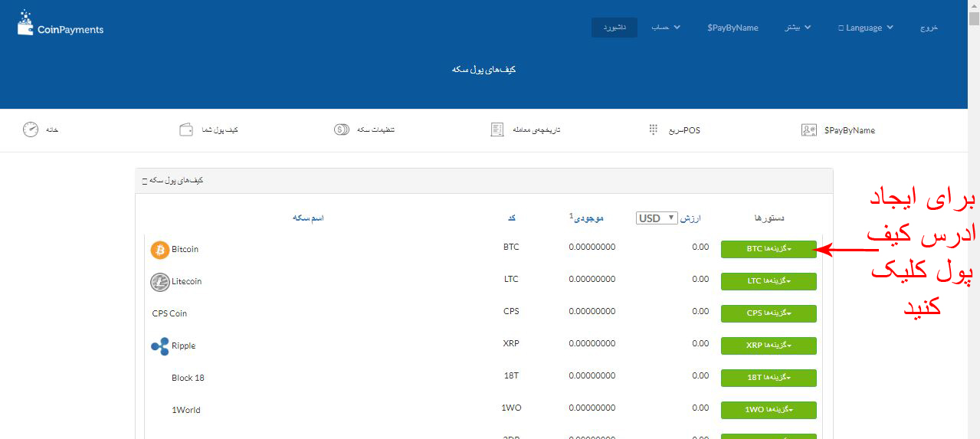Screen dimensions: 980x439
Task: Open $PayByName link in secondary navigation
Action: (x=850, y=130)
